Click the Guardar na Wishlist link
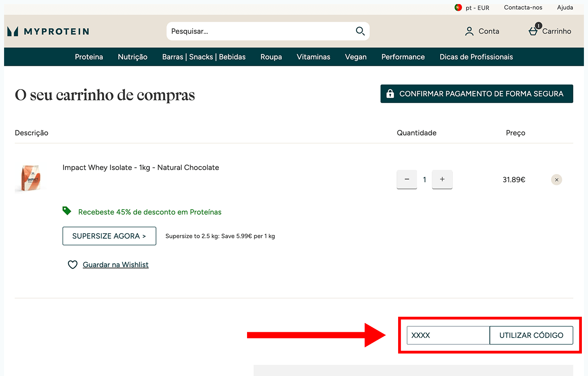 click(116, 265)
